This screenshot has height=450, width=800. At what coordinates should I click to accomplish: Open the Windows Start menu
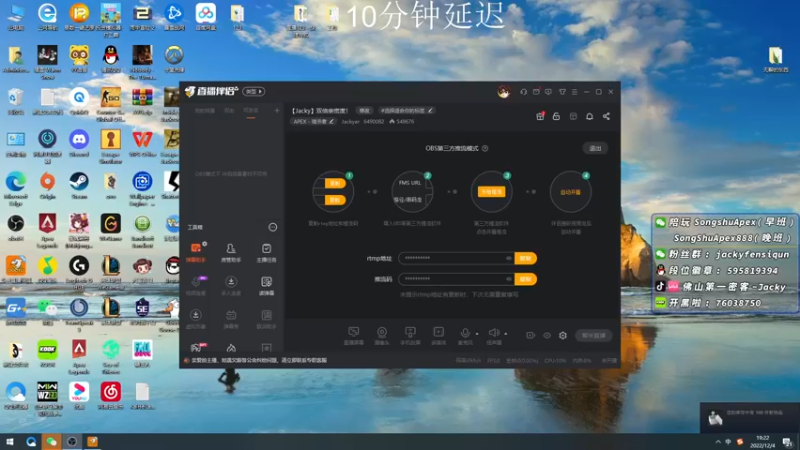10,442
